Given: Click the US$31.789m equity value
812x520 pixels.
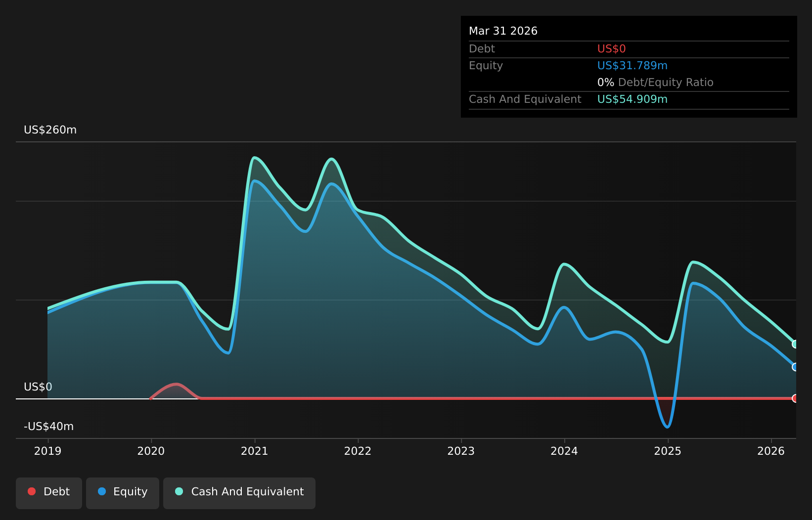Looking at the screenshot, I should (632, 66).
